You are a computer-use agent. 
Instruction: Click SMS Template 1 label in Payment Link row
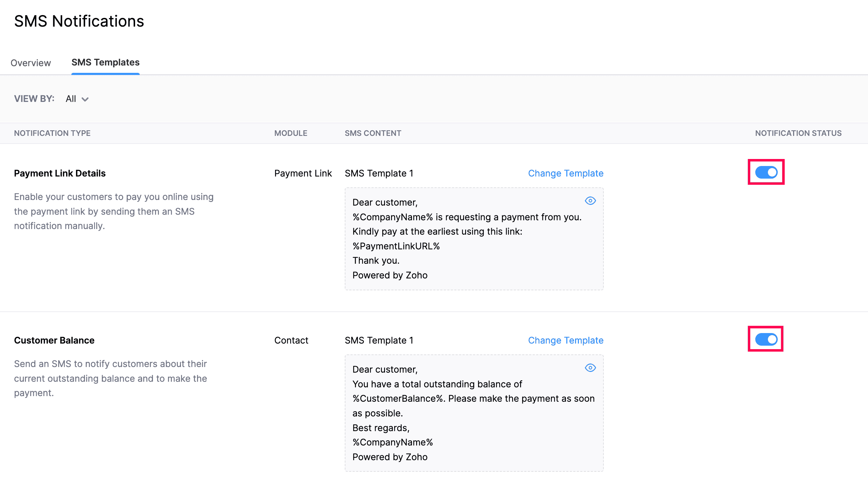click(x=379, y=173)
